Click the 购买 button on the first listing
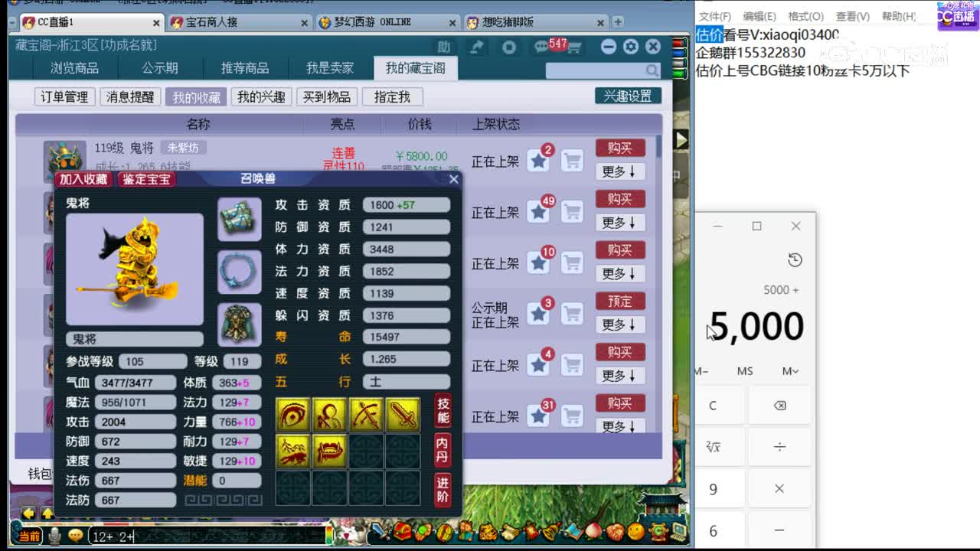 [620, 148]
